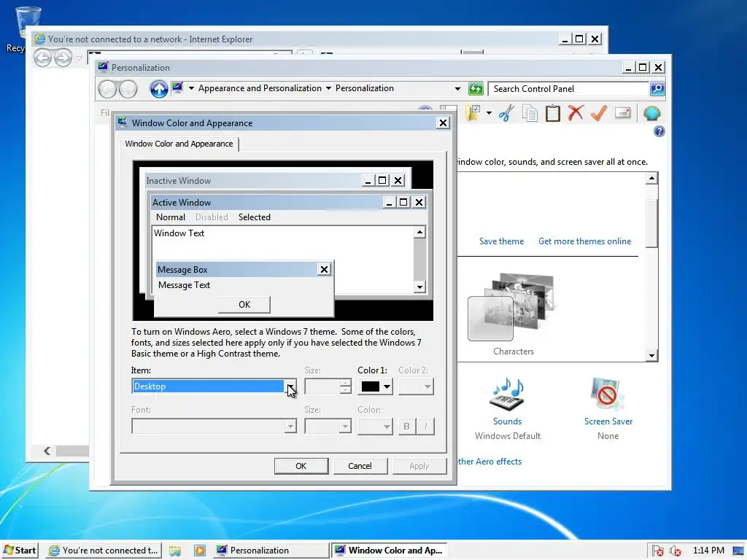Click the 1:14 PM clock in tray
The width and height of the screenshot is (747, 560).
click(708, 551)
